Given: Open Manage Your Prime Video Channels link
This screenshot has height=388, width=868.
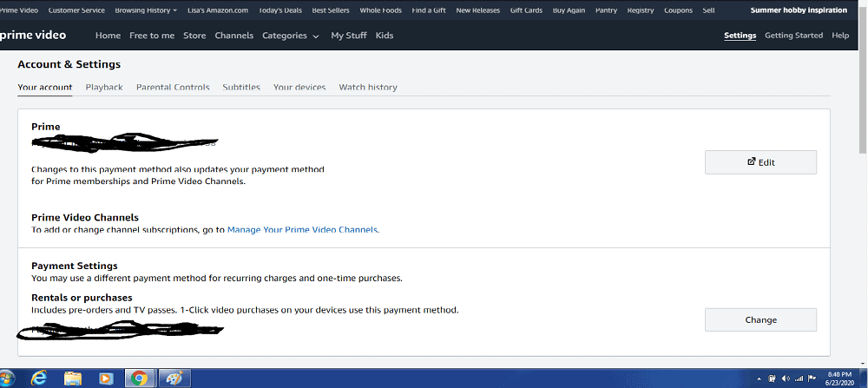Looking at the screenshot, I should click(x=303, y=230).
